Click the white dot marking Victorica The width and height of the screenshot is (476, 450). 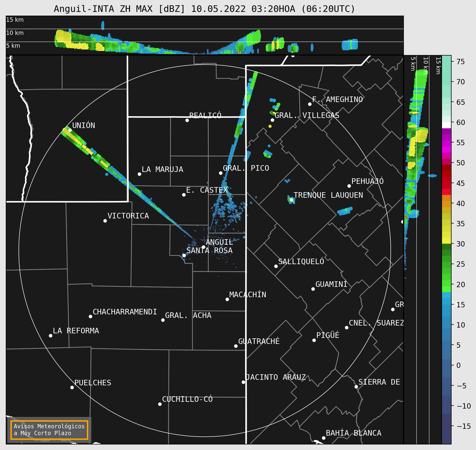(x=105, y=221)
